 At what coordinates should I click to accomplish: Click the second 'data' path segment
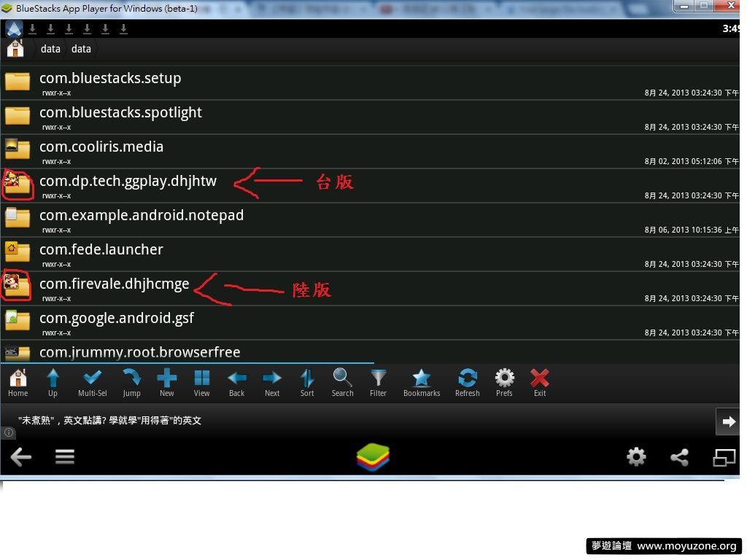point(81,49)
